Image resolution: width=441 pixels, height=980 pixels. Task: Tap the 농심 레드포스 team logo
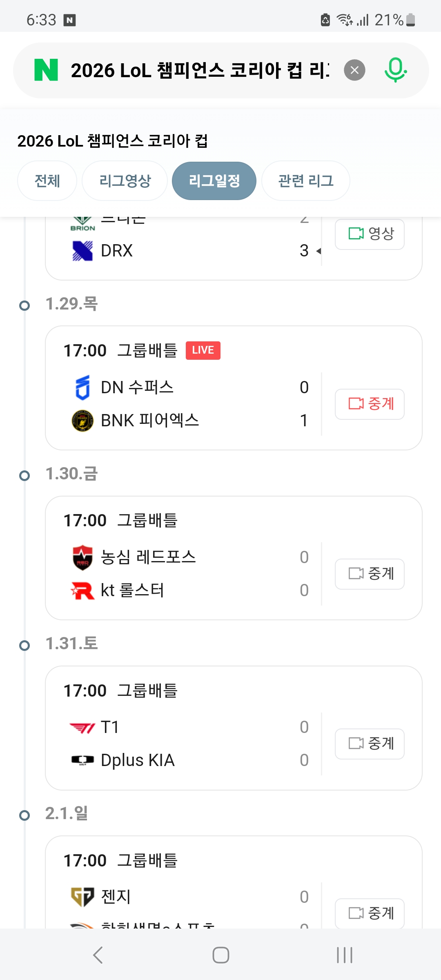point(82,557)
